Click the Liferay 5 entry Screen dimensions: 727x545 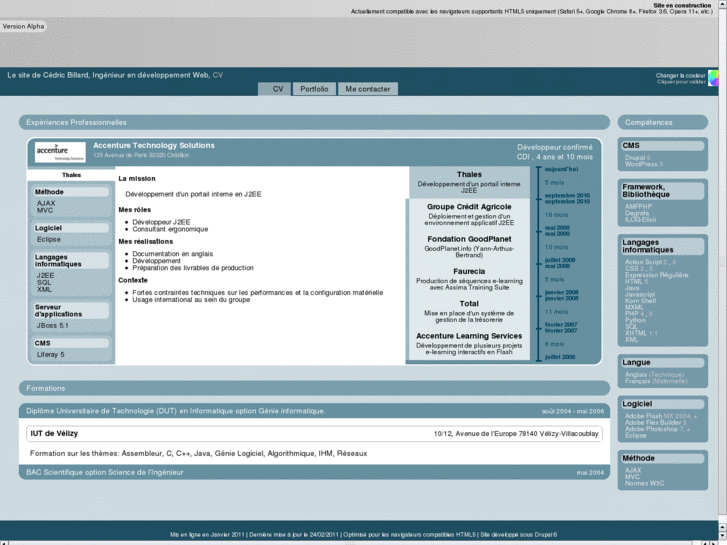51,354
